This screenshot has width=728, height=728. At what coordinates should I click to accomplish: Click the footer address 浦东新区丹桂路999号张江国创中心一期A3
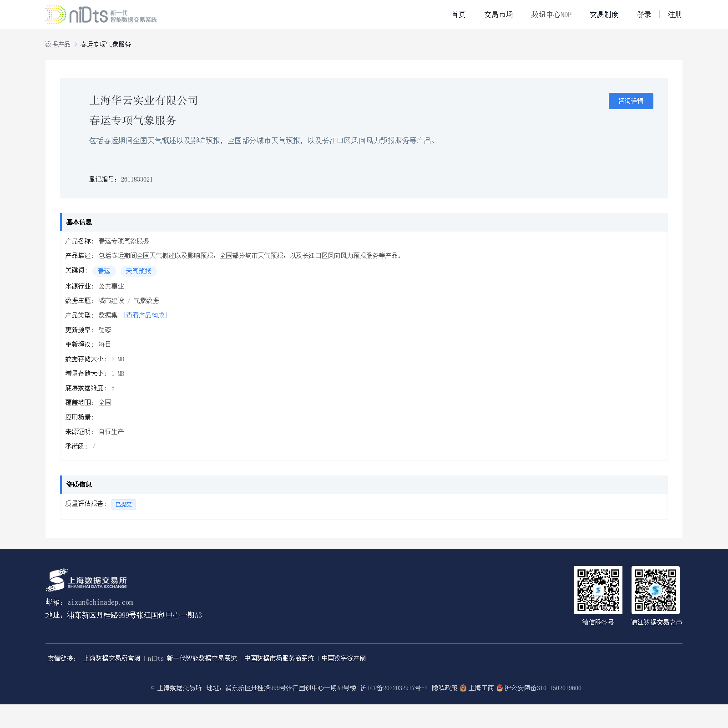pos(135,616)
